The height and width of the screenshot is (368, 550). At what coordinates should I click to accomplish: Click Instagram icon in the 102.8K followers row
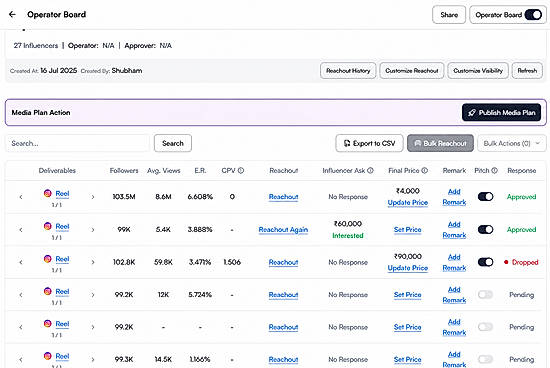coord(48,259)
